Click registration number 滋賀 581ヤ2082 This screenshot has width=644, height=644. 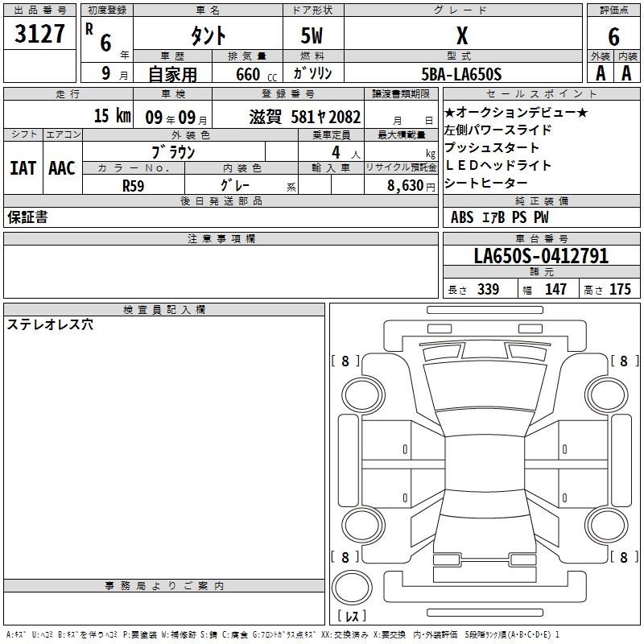304,115
